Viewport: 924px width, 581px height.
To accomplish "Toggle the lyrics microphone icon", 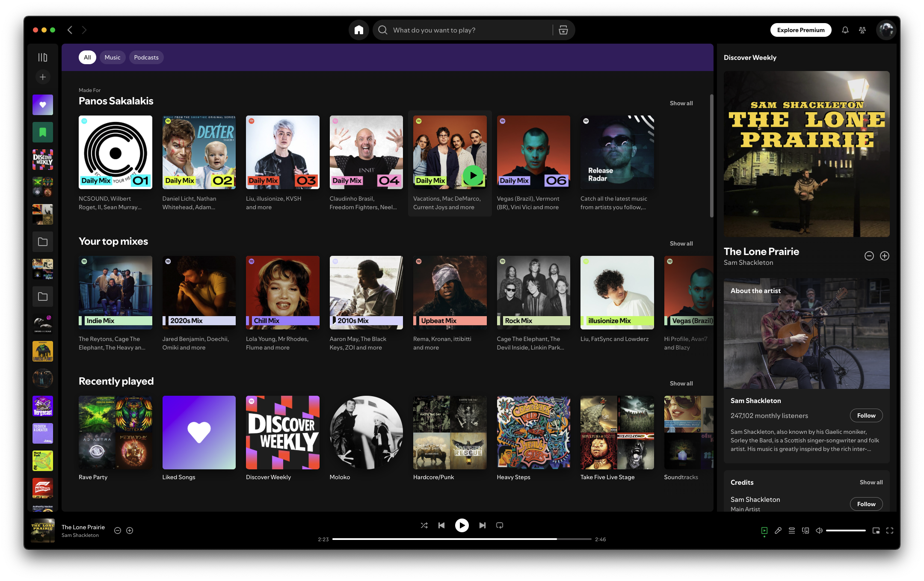I will pyautogui.click(x=778, y=531).
